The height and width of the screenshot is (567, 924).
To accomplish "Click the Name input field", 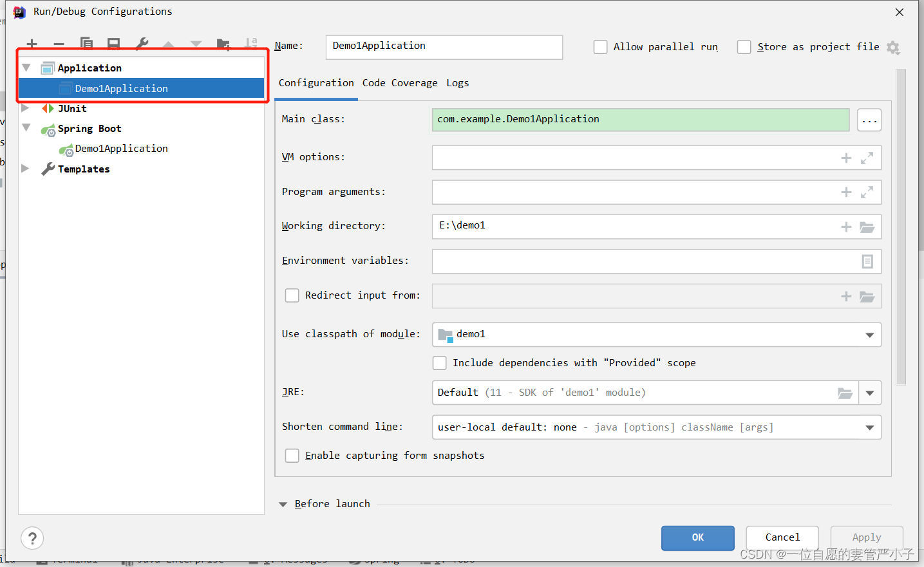I will point(444,47).
